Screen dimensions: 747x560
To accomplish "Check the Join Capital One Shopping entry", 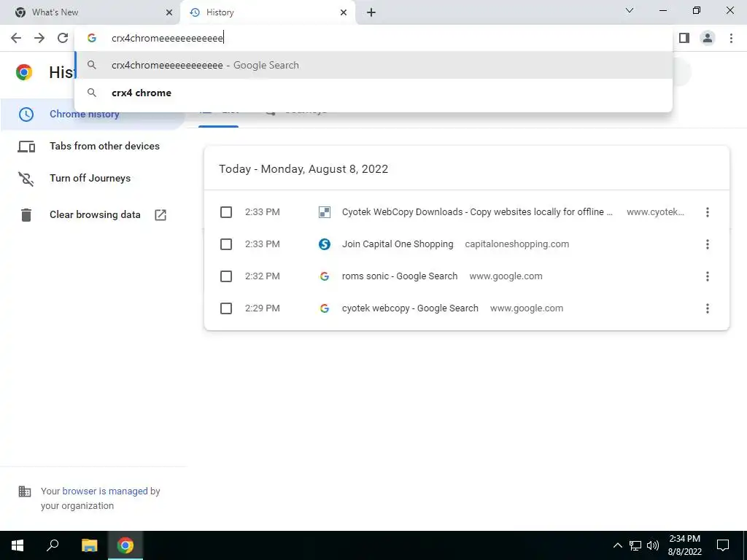I will [x=226, y=244].
